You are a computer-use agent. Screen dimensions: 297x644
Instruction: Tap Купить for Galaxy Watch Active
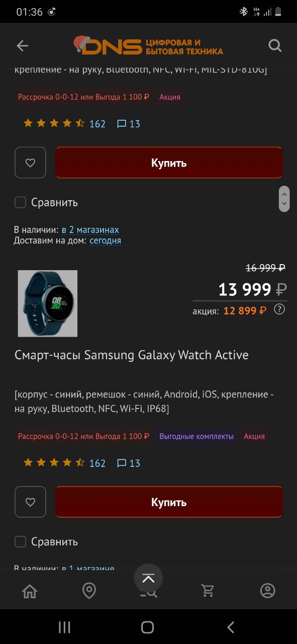click(x=169, y=502)
